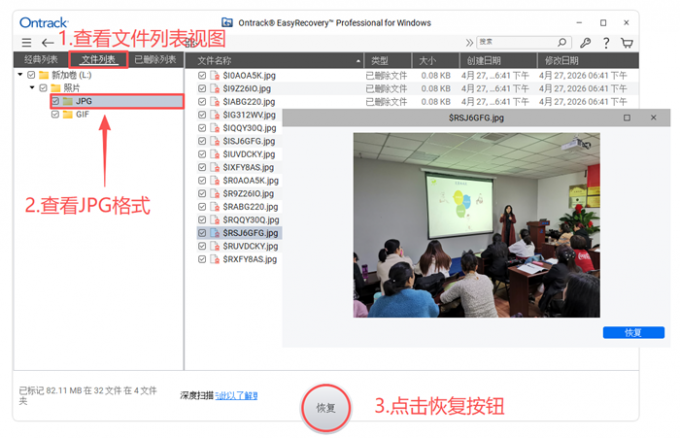Click file icon of $RXFY8AS.jpg

tap(215, 259)
